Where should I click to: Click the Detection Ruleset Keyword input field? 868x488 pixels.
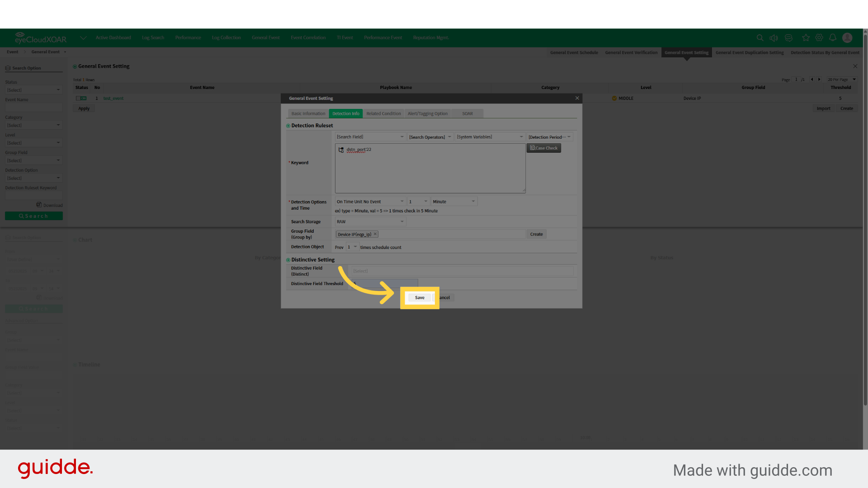pyautogui.click(x=33, y=195)
